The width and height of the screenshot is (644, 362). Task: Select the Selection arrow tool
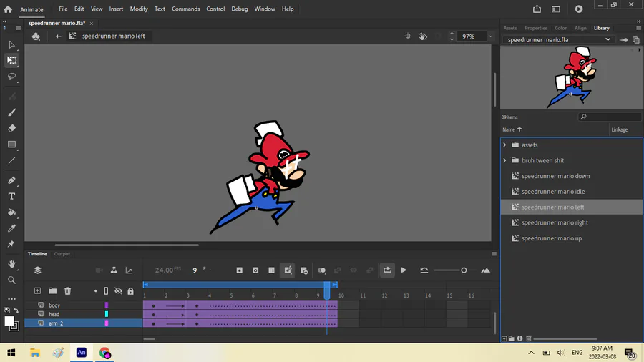pyautogui.click(x=11, y=44)
